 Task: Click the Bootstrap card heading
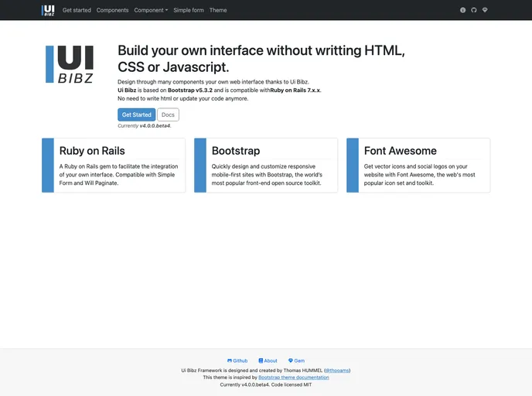point(236,151)
